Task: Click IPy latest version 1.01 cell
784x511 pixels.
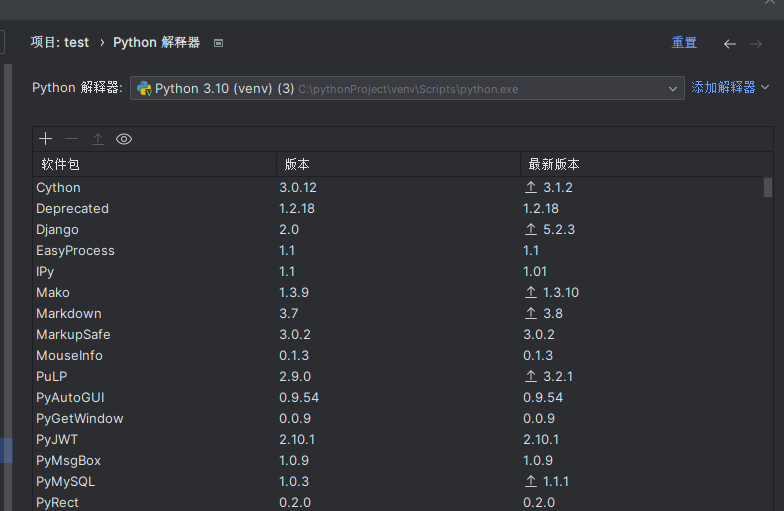Action: coord(535,272)
